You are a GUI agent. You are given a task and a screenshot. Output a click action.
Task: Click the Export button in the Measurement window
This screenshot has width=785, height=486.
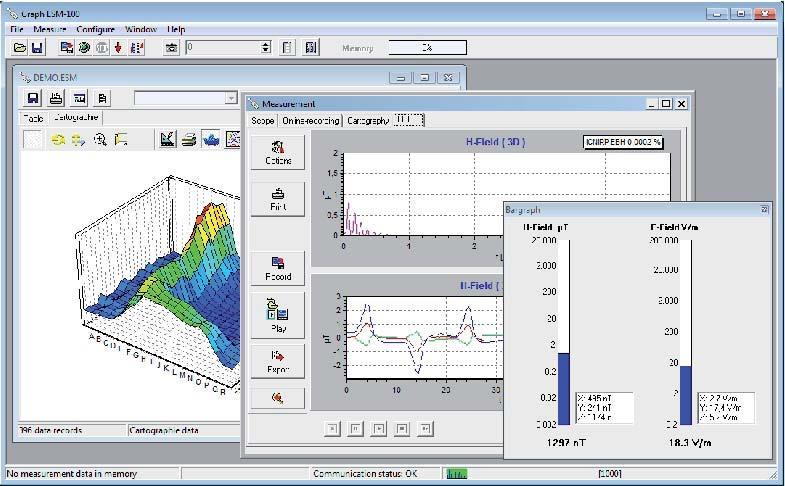click(278, 361)
